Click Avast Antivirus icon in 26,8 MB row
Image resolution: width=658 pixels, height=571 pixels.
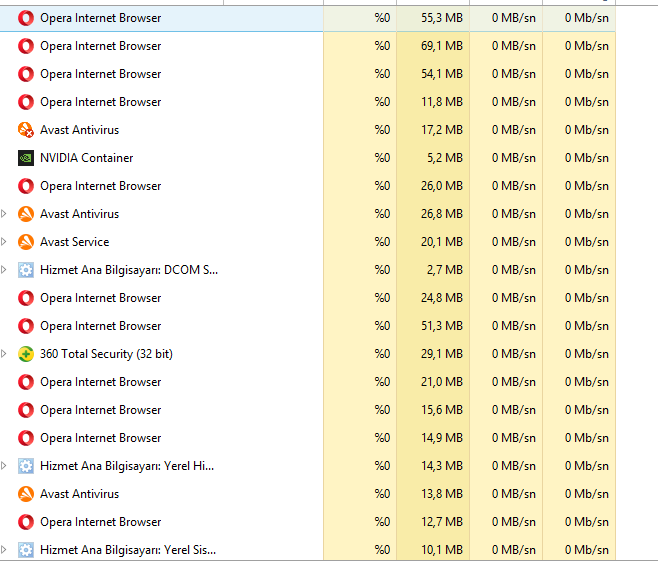click(x=26, y=214)
